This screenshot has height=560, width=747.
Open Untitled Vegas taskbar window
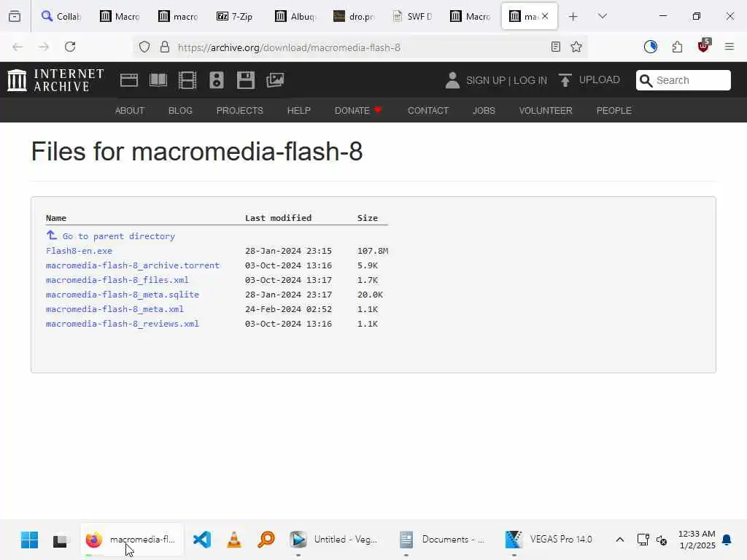pos(334,540)
